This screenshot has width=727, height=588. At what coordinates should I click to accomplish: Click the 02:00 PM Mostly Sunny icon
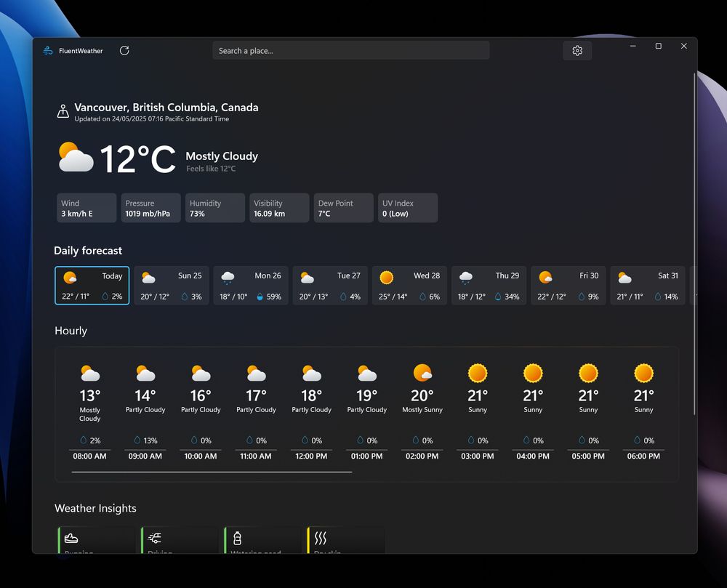(x=422, y=373)
